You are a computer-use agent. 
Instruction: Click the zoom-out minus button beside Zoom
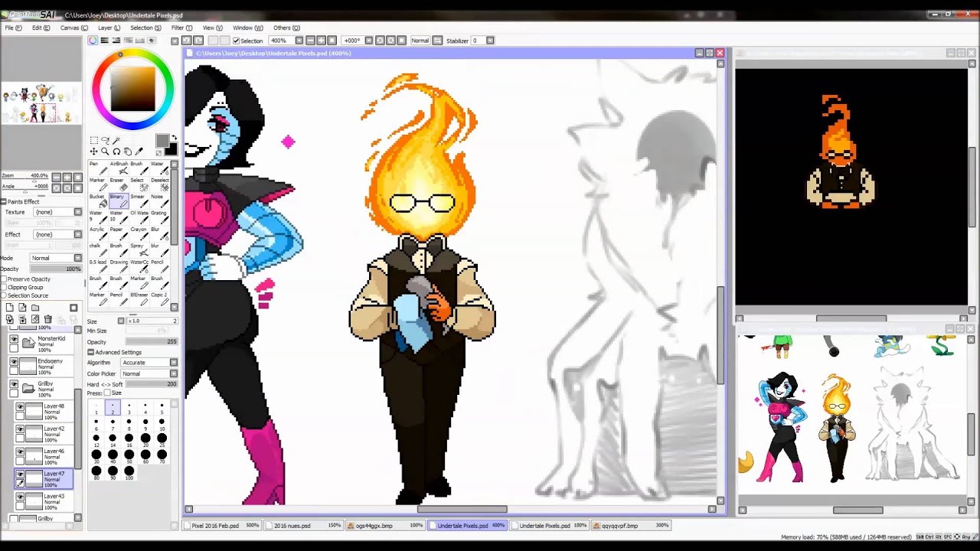pos(56,178)
